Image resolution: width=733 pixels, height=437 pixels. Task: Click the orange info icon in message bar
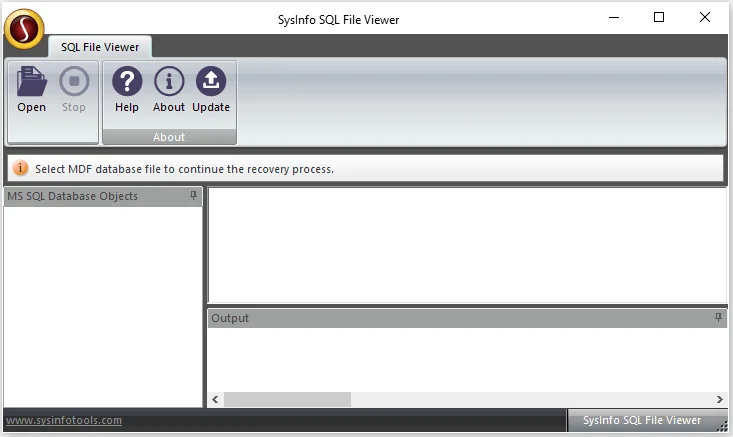tap(20, 168)
